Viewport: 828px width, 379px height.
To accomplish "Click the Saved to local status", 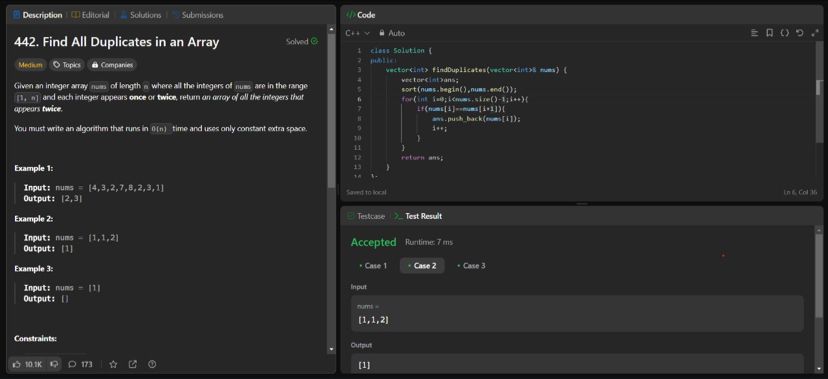I will [x=366, y=192].
